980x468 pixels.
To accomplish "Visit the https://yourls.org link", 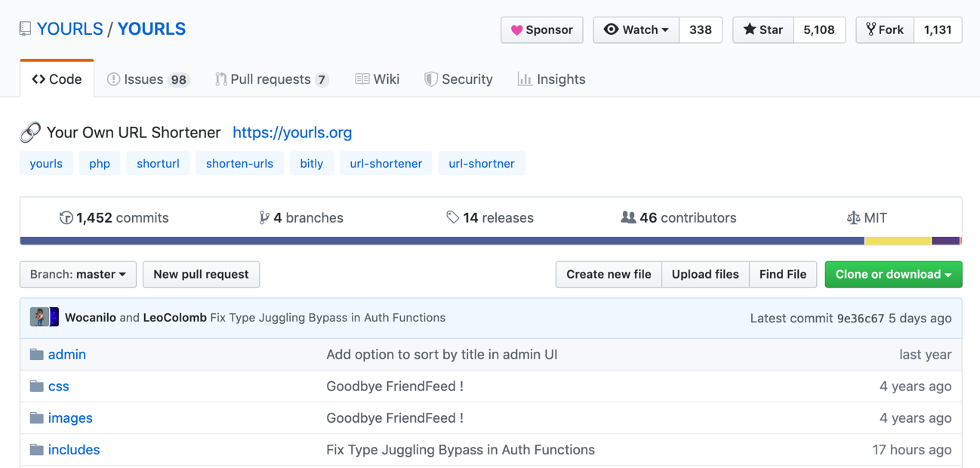I will (292, 132).
